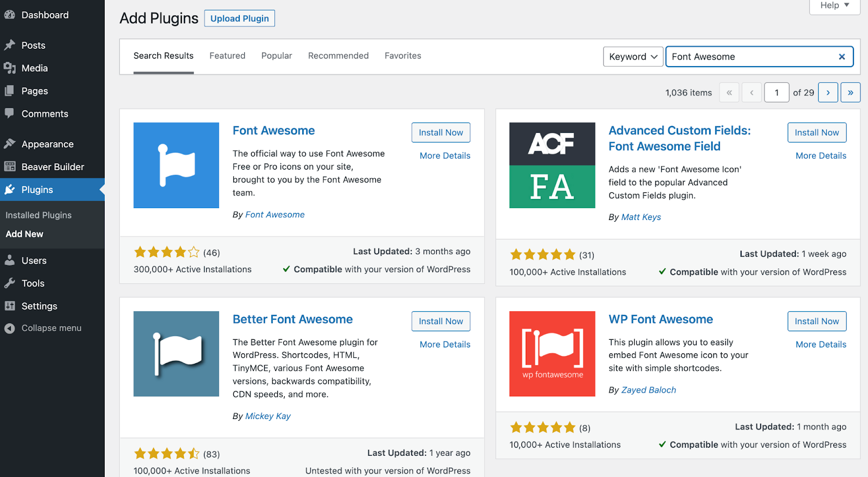
Task: Click the Beaver Builder sidebar icon
Action: click(x=9, y=166)
